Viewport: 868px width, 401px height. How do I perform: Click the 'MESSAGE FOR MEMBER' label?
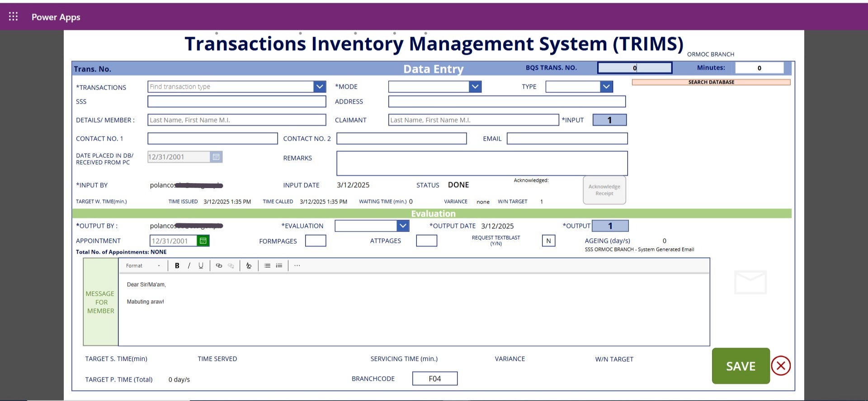[100, 302]
